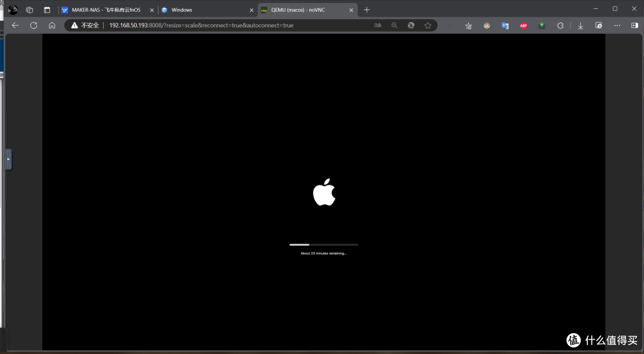Screen dimensions: 644x354
Task: Open Browser essentials icon
Action: [x=598, y=25]
